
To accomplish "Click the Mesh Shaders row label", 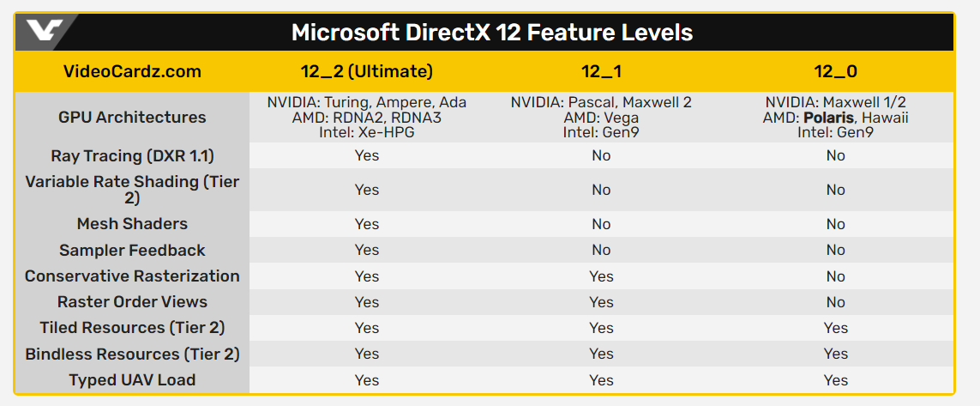I will [132, 224].
